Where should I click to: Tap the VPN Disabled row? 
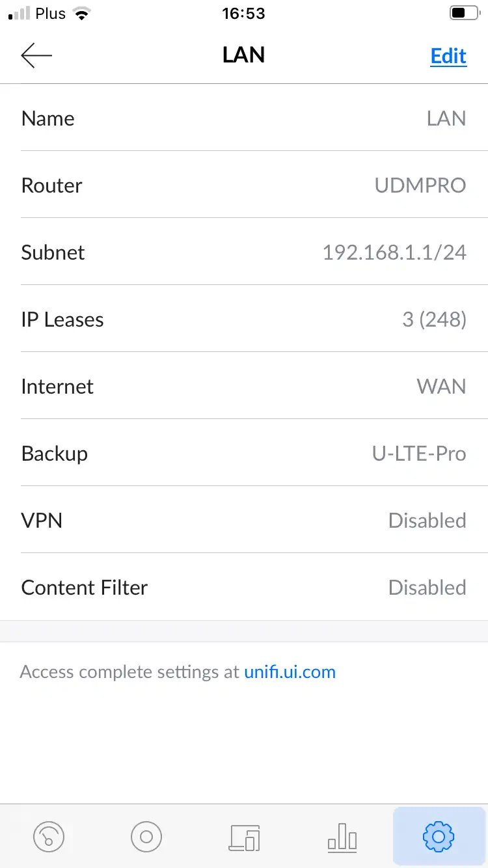(x=244, y=521)
